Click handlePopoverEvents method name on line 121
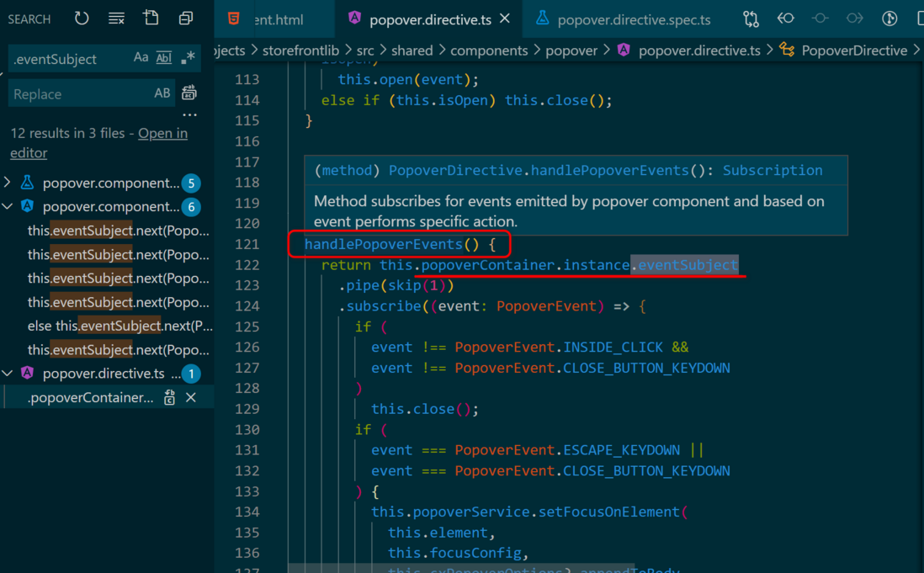Image resolution: width=924 pixels, height=573 pixels. [383, 244]
